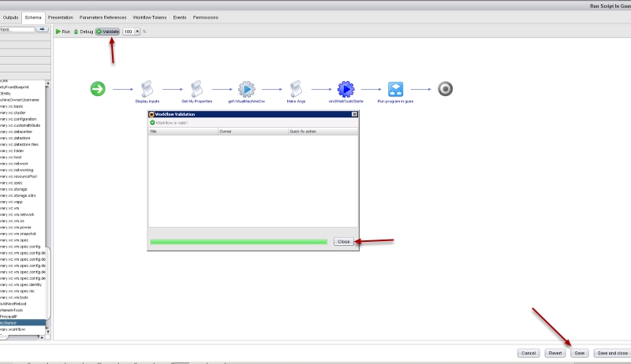Click the vim3WaitToolsStarte action element
This screenshot has width=631, height=364.
pos(345,88)
